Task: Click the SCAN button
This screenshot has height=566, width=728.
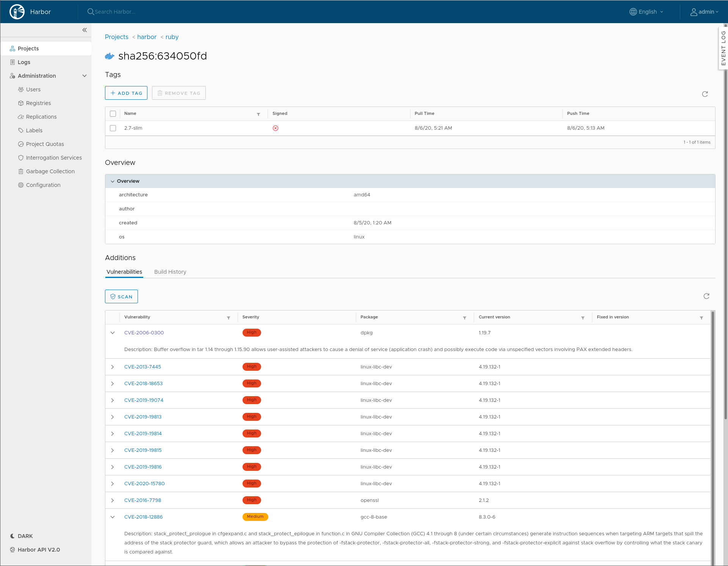Action: 121,296
